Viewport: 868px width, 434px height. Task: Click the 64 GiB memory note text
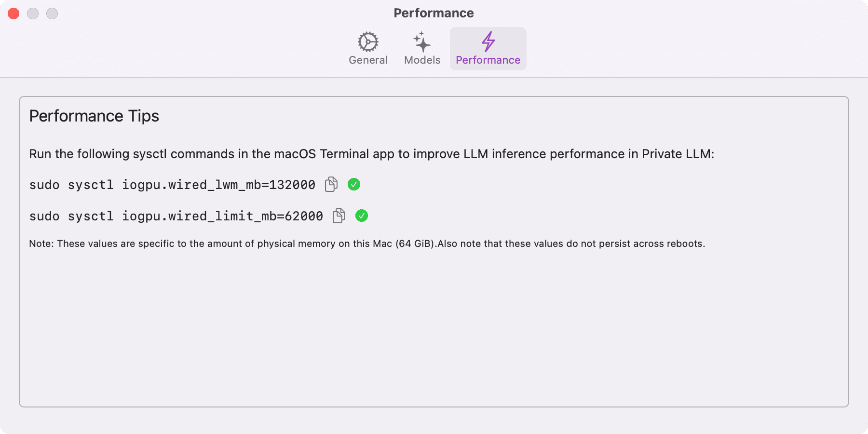coord(366,244)
